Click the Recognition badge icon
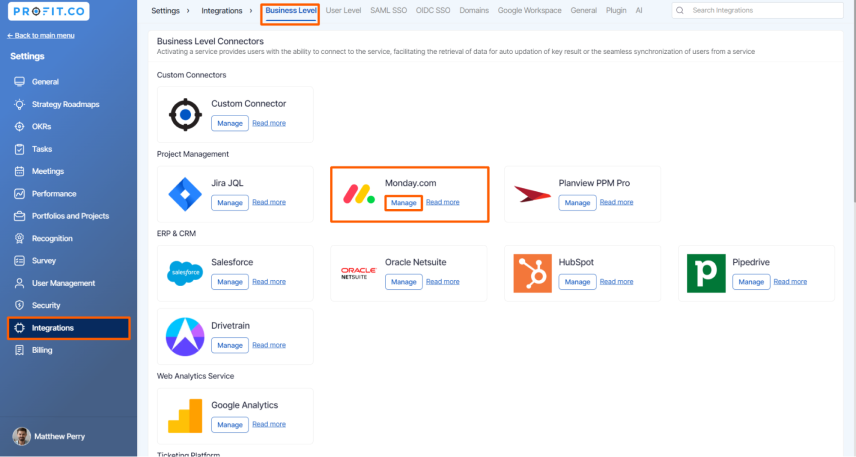The width and height of the screenshot is (856, 457). 20,239
